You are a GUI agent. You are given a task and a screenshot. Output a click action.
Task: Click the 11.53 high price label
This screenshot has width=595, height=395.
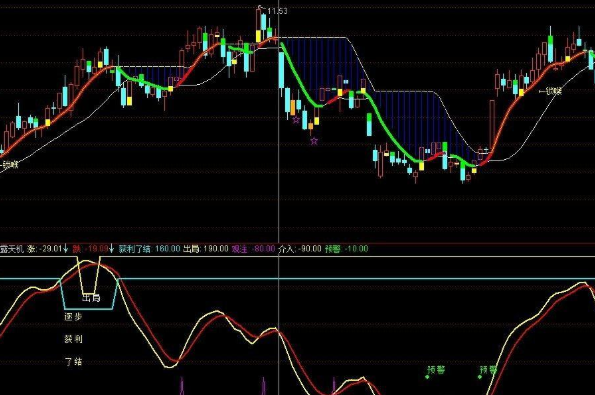277,11
